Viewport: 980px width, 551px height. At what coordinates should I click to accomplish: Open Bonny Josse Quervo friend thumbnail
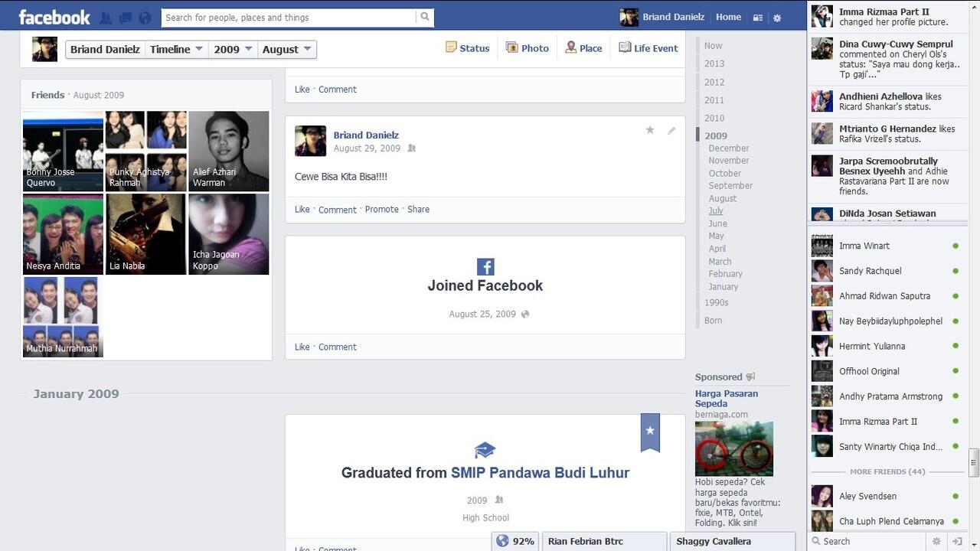click(x=63, y=152)
